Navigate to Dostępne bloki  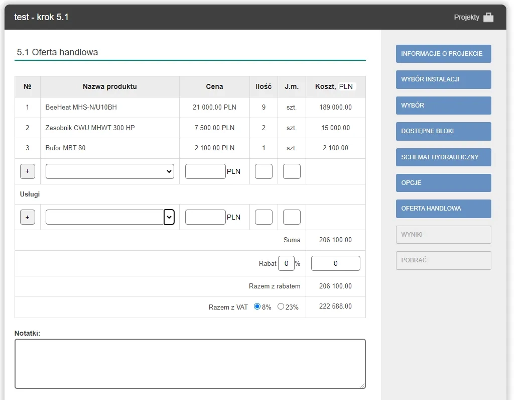coord(443,131)
